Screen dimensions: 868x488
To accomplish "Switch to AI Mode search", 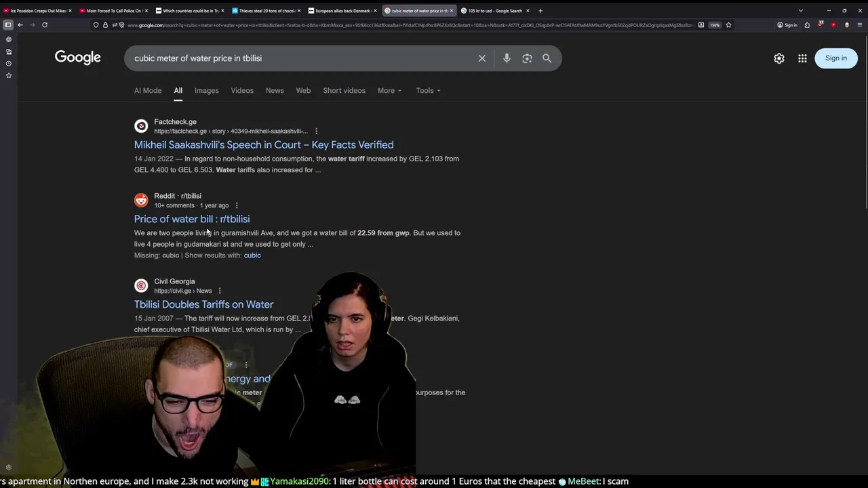I will tap(148, 90).
